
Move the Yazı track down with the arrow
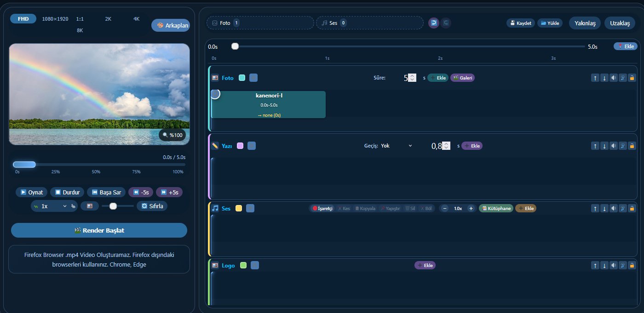click(x=604, y=146)
